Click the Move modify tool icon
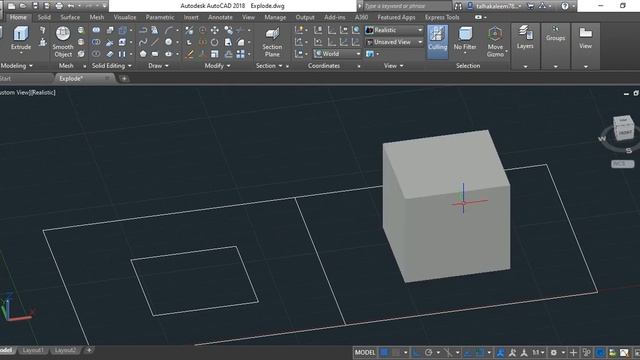This screenshot has height=360, width=640. 214,30
